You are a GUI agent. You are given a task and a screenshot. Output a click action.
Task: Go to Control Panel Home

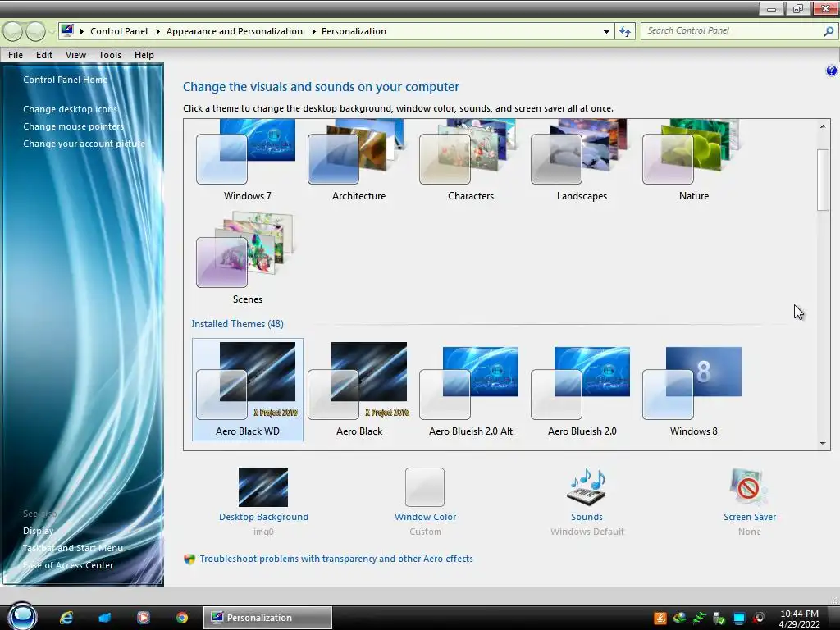[66, 80]
